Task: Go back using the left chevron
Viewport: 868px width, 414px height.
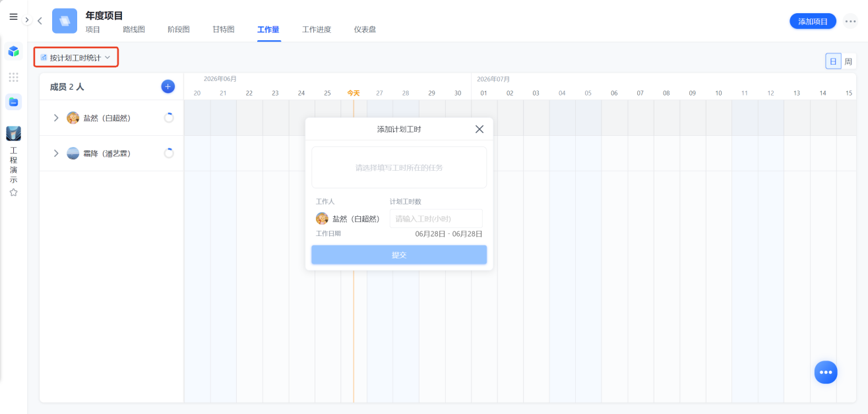Action: coord(40,21)
